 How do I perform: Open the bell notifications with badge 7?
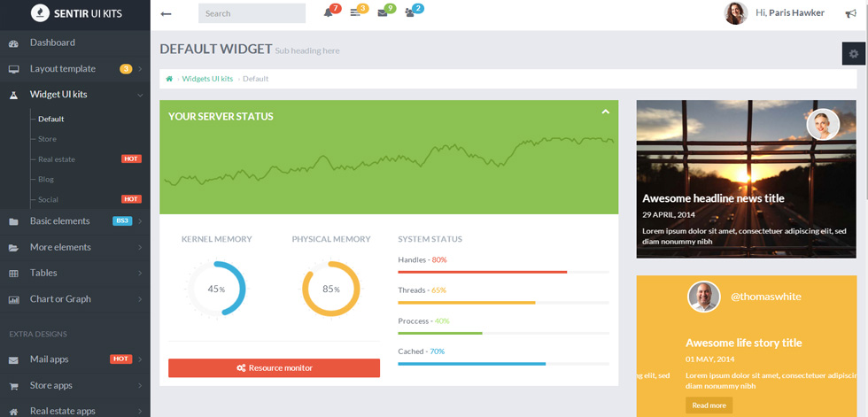329,12
